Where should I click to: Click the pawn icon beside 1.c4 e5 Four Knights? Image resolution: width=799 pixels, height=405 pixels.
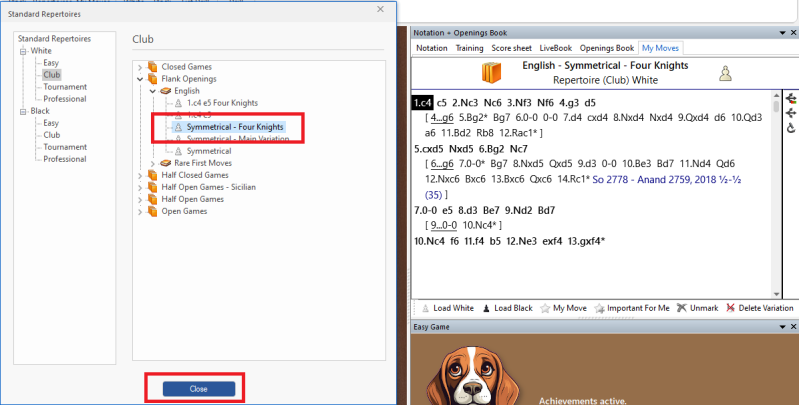pyautogui.click(x=178, y=103)
